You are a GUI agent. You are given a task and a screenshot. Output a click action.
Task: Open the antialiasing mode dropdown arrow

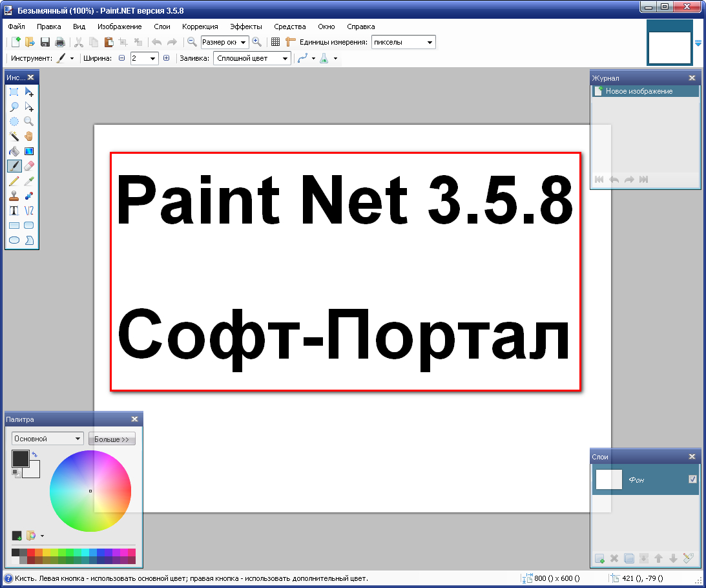[313, 58]
